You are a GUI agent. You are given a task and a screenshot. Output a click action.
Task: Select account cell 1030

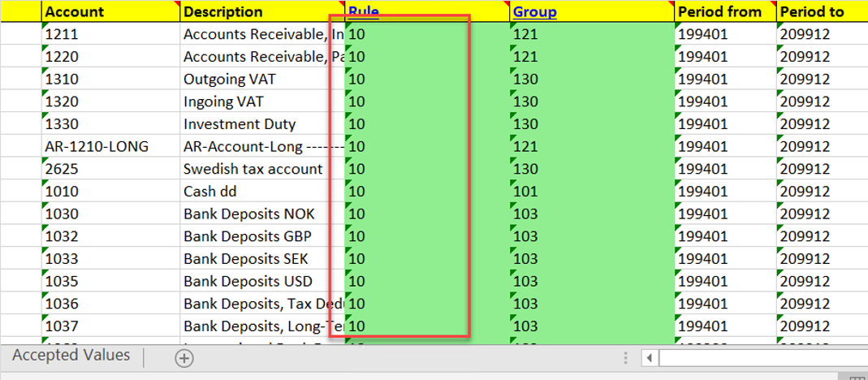[110, 214]
